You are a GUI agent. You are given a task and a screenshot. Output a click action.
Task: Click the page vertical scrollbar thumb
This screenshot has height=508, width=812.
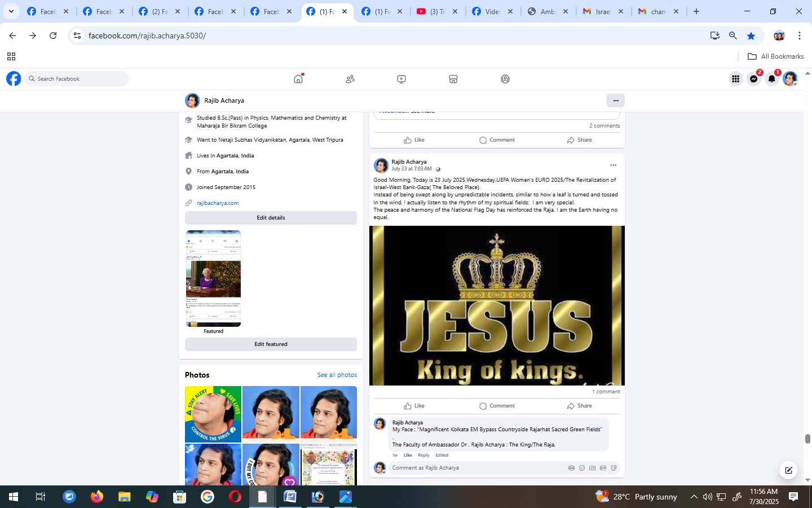click(x=807, y=439)
